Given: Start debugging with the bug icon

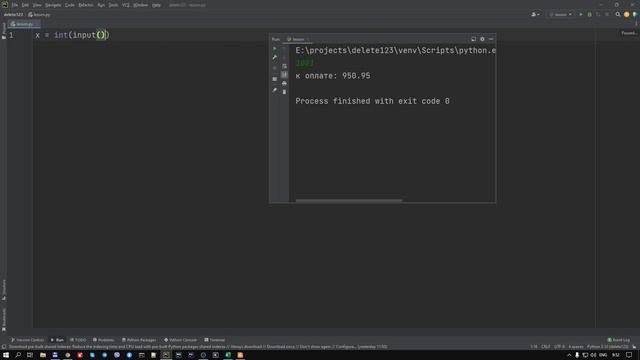Looking at the screenshot, I should 589,14.
